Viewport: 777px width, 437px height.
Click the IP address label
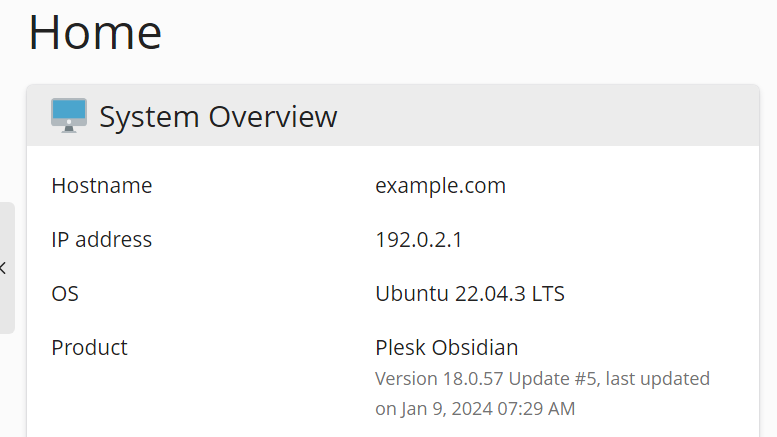tap(101, 240)
